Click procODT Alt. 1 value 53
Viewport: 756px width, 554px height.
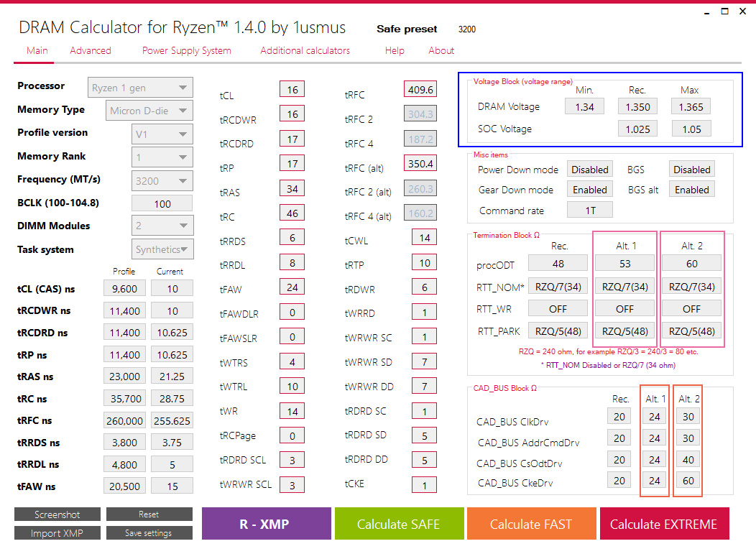point(625,263)
